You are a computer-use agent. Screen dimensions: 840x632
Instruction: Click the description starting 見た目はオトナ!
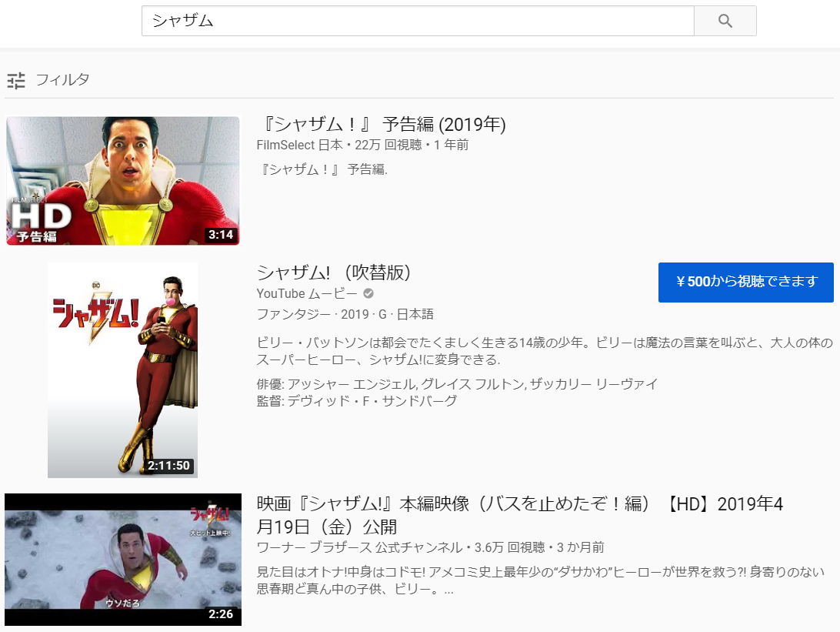[x=541, y=580]
